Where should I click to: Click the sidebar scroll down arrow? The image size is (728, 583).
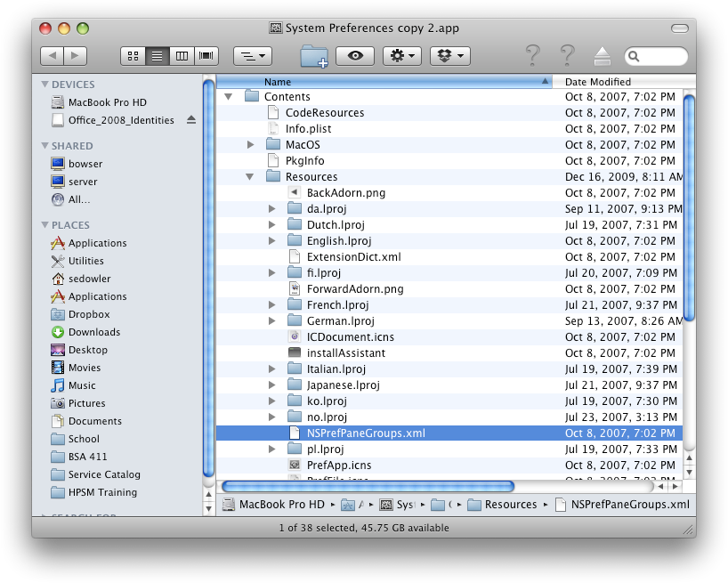[x=208, y=509]
